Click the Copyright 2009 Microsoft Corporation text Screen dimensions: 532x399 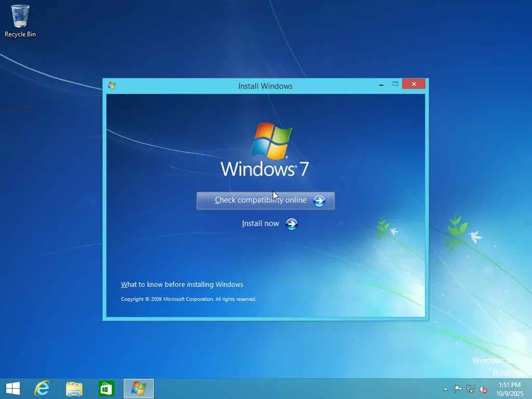point(188,299)
